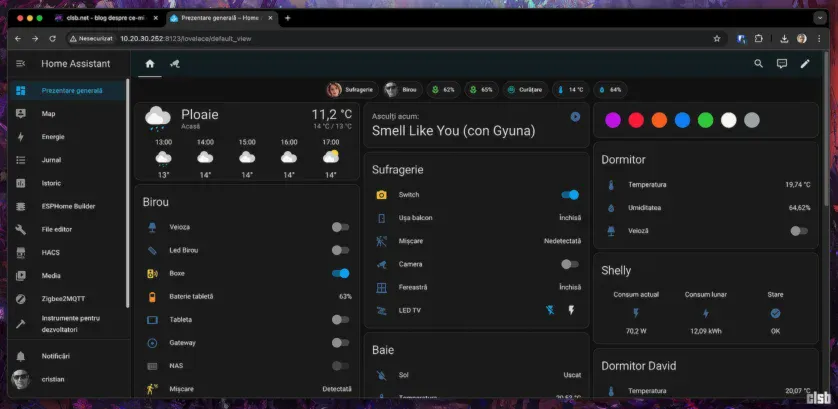Image resolution: width=838 pixels, height=409 pixels.
Task: Select the gray color swatch
Action: (x=752, y=120)
